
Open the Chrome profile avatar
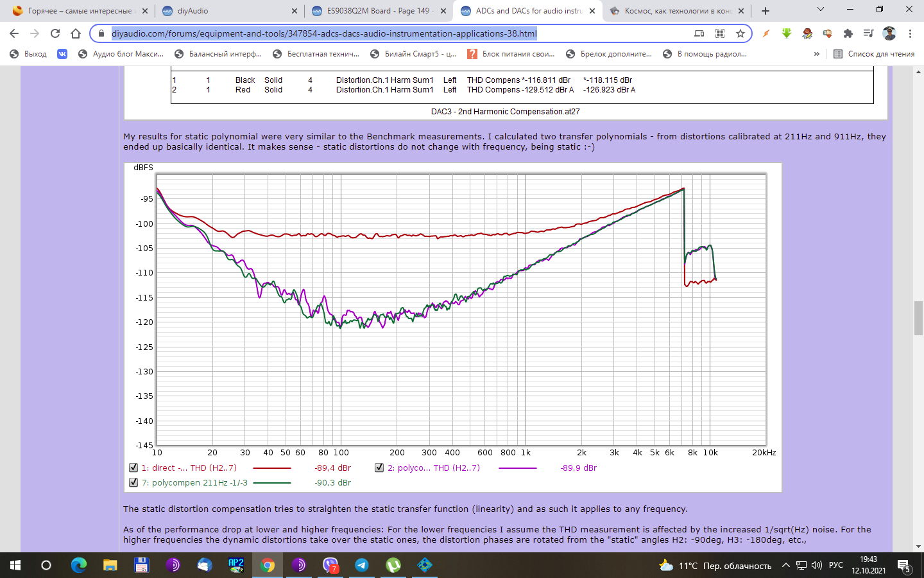tap(889, 33)
